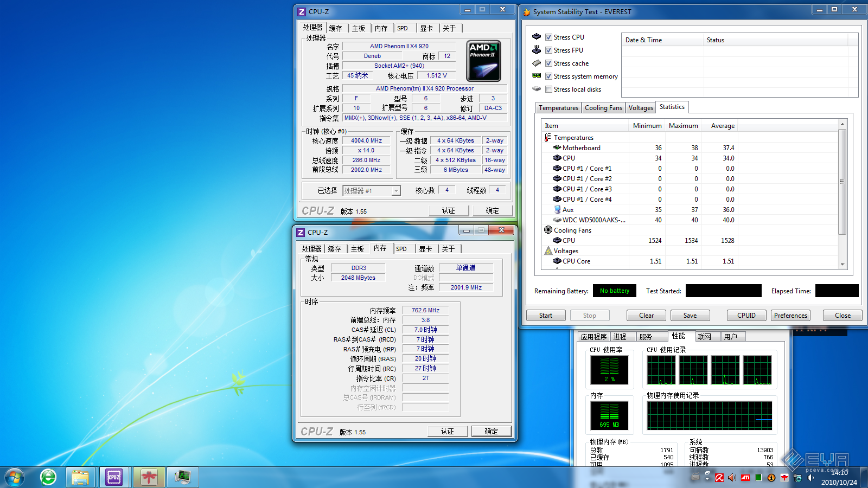Click the ATI tray icon
This screenshot has width=868, height=488.
pyautogui.click(x=745, y=478)
